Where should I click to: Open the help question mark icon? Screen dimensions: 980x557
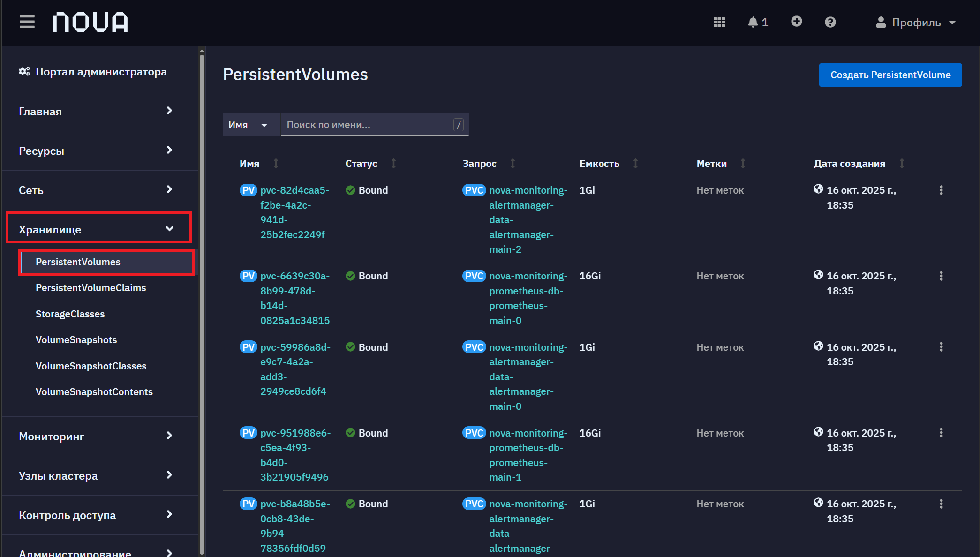click(x=830, y=22)
